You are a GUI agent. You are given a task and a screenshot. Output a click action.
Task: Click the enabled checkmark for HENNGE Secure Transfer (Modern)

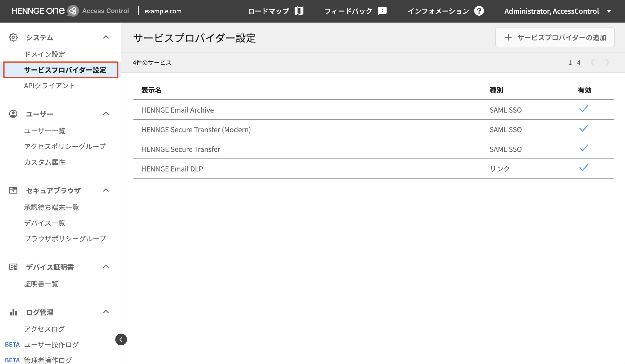pyautogui.click(x=584, y=128)
